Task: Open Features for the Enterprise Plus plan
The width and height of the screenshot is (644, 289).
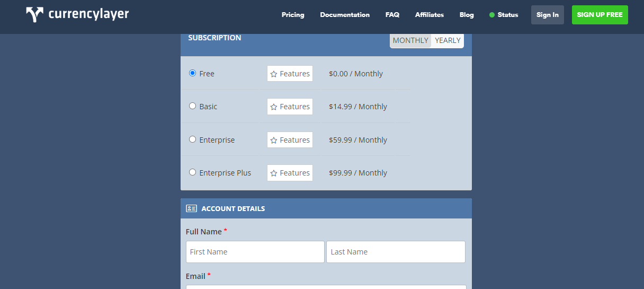Action: click(x=290, y=173)
